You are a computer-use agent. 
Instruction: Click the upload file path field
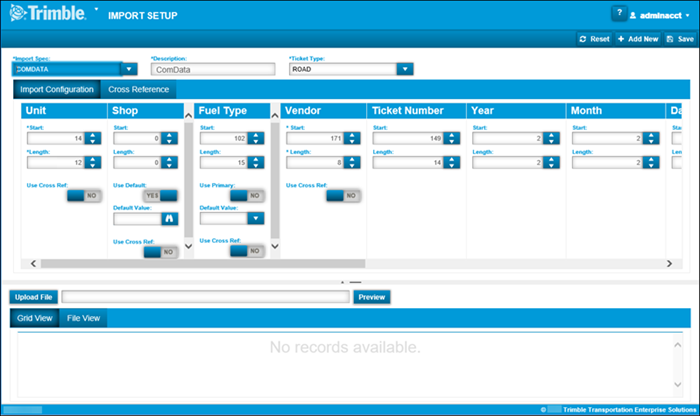205,297
